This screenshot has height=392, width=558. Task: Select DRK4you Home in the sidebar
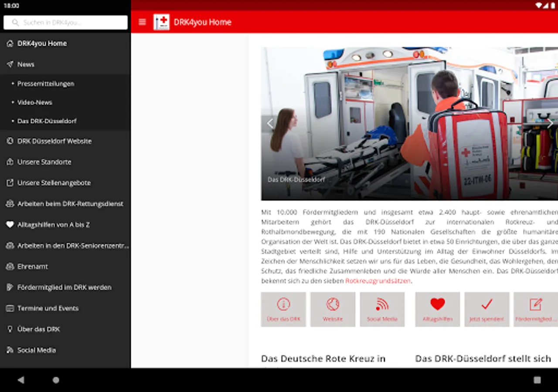click(65, 44)
